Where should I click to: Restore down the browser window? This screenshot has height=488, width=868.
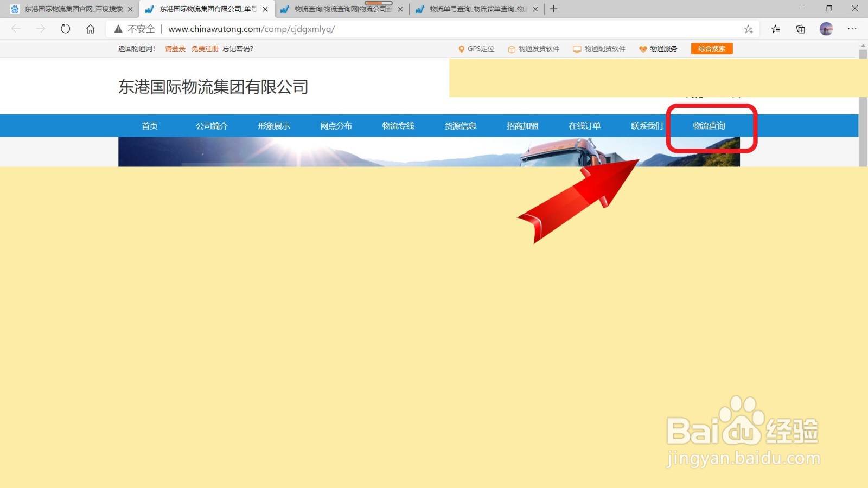pos(828,9)
